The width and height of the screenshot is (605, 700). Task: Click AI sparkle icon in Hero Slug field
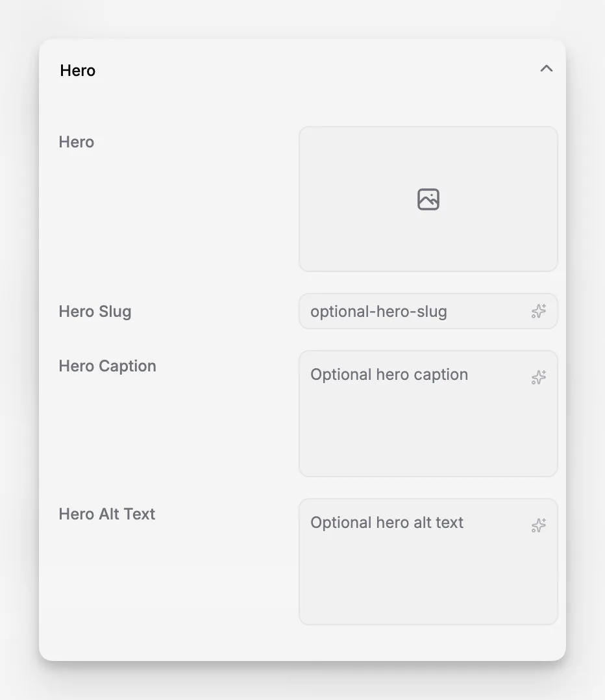coord(539,311)
